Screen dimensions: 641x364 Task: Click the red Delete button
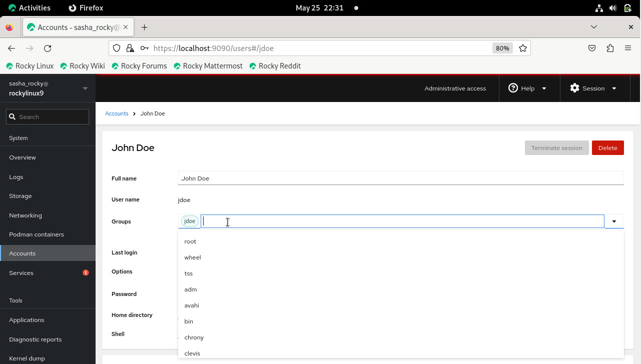pos(607,148)
